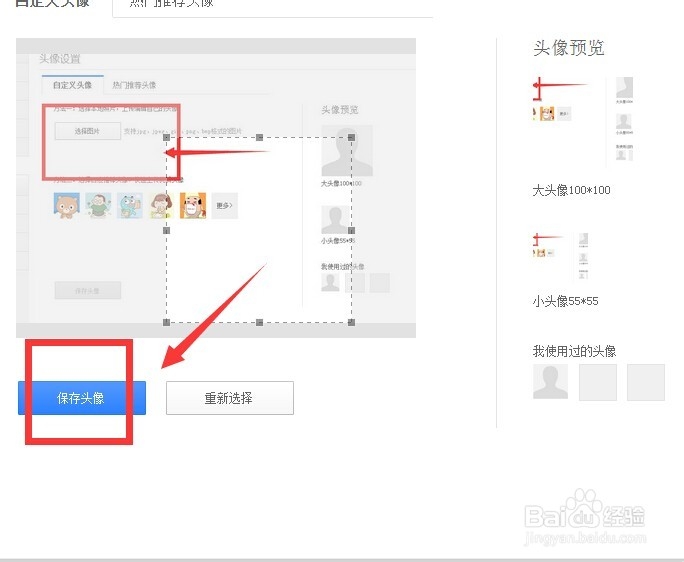Image resolution: width=684 pixels, height=562 pixels.
Task: Click the 小头像55*55 label
Action: 565,301
